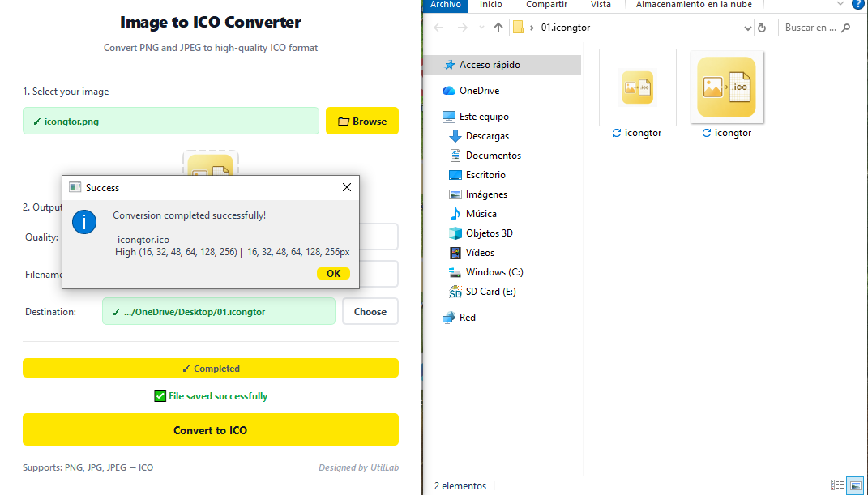Click the Completed progress bar
The height and width of the screenshot is (495, 868).
pyautogui.click(x=211, y=369)
